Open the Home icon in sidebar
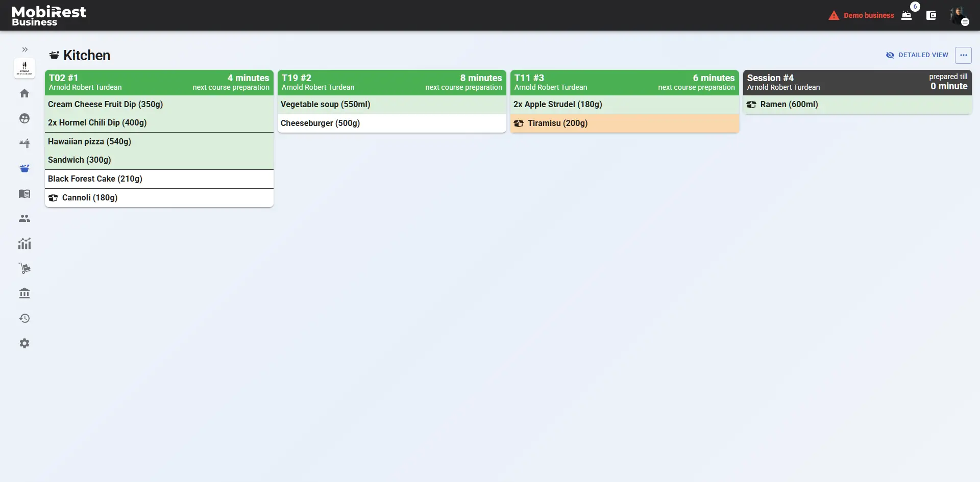The height and width of the screenshot is (482, 980). click(x=24, y=93)
